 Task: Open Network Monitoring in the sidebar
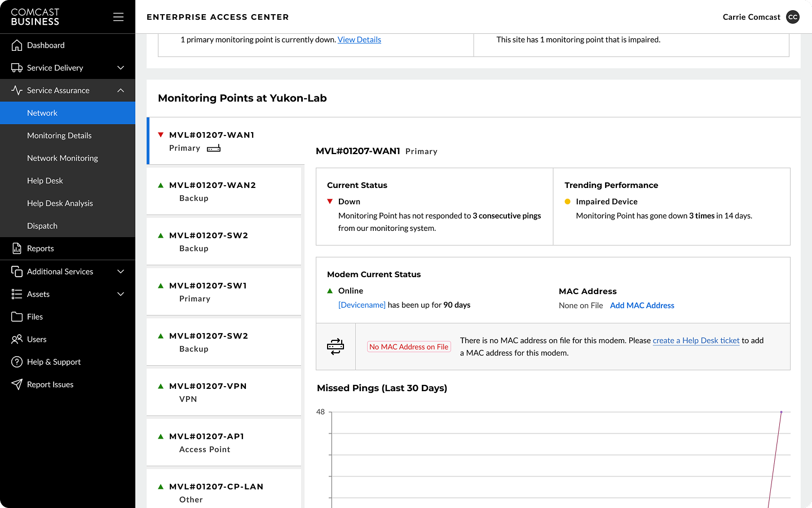pos(68,158)
